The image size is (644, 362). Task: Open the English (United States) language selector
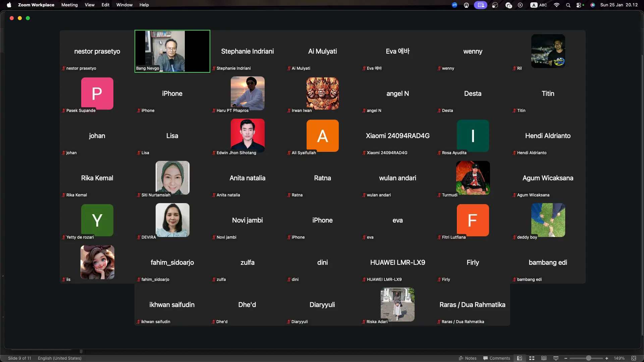click(60, 358)
